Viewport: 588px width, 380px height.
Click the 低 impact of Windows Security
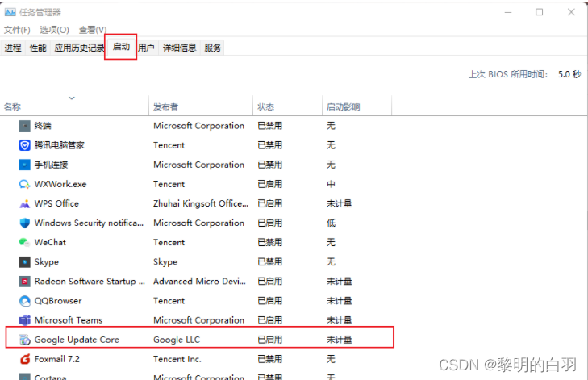pyautogui.click(x=331, y=223)
